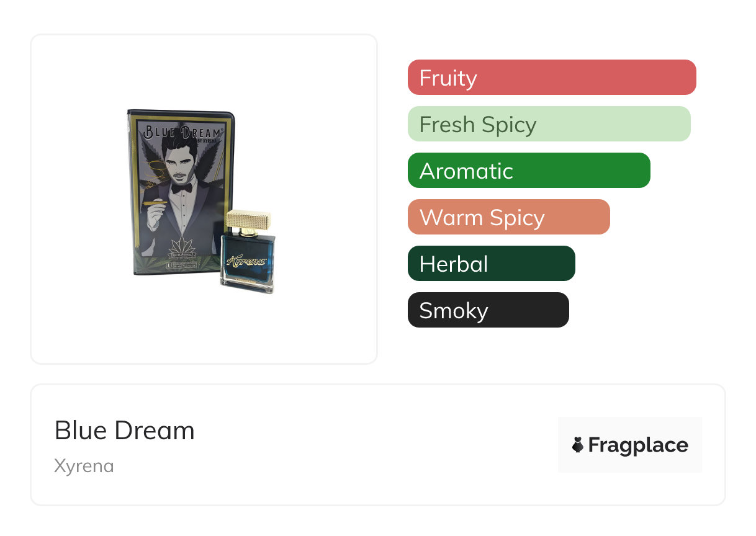Choose the Aromatic accord bar
This screenshot has width=756, height=536.
(x=528, y=171)
